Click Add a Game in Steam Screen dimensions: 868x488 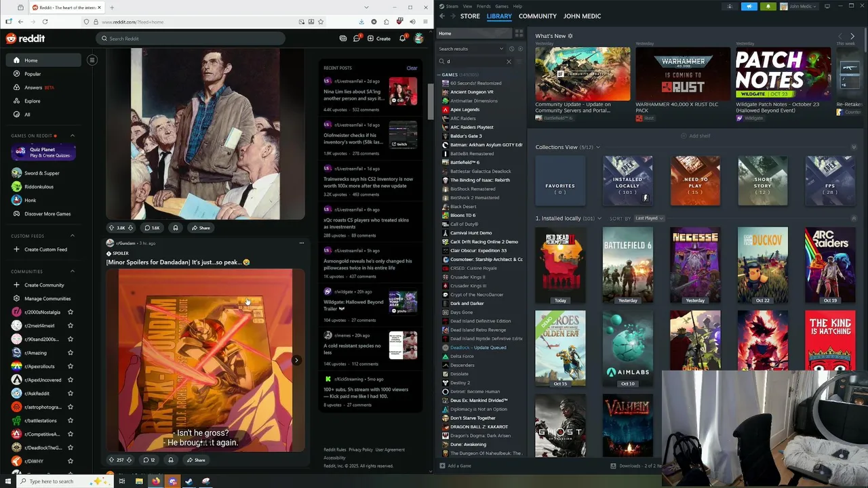[455, 466]
